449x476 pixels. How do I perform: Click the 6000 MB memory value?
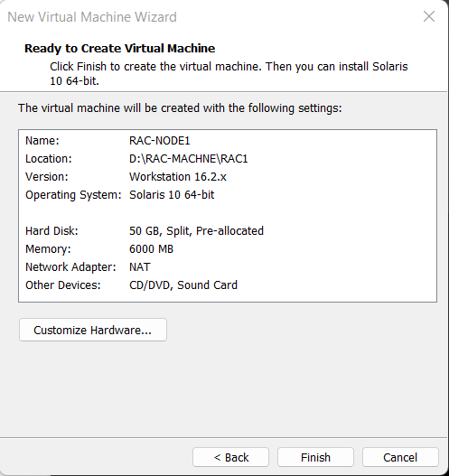[x=151, y=249]
